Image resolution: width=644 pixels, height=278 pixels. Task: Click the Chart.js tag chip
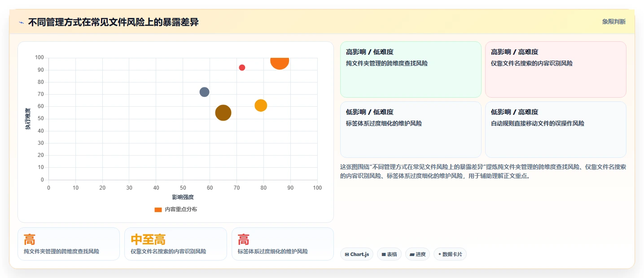(357, 254)
